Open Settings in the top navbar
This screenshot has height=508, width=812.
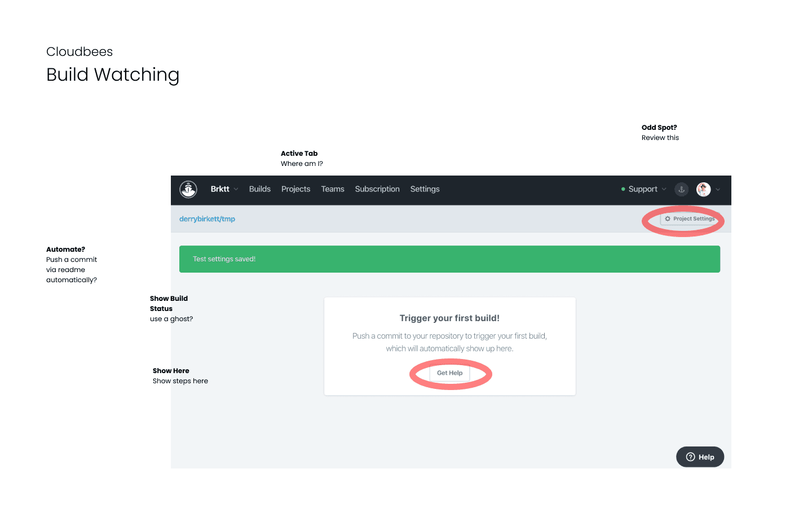pyautogui.click(x=425, y=189)
